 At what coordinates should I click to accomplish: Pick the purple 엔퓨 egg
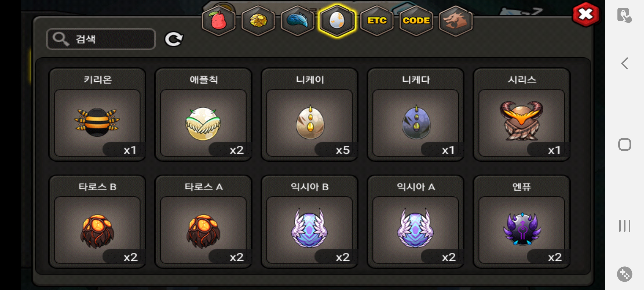[x=522, y=222]
